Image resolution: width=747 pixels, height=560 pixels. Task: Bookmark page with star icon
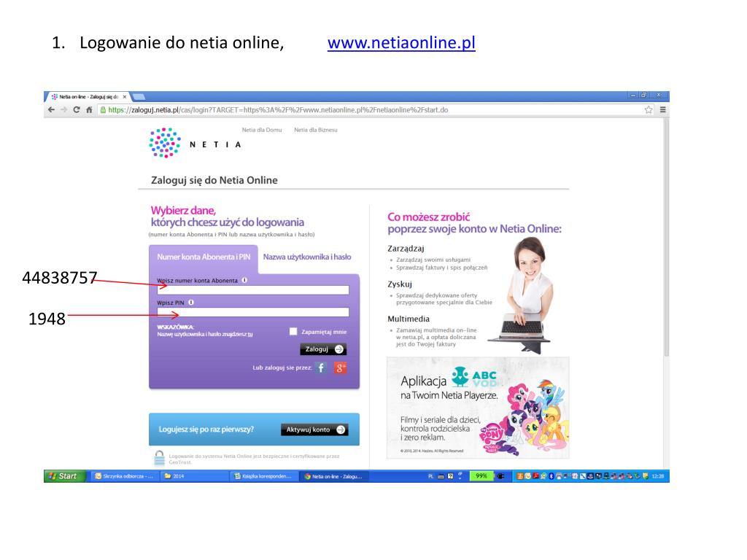649,110
